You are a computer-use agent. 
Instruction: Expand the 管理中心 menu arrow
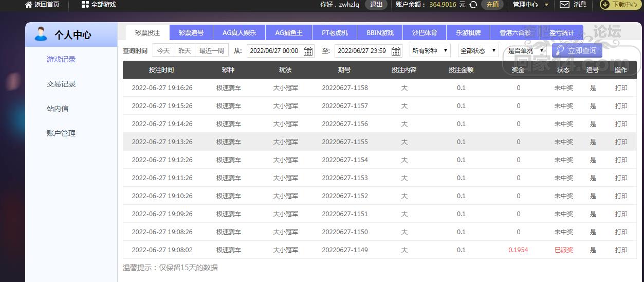click(546, 5)
